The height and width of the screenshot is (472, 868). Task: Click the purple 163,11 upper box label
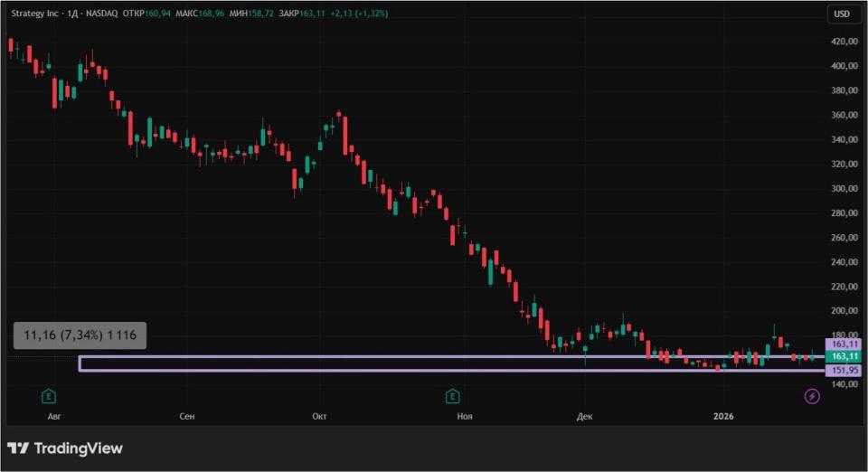[846, 345]
